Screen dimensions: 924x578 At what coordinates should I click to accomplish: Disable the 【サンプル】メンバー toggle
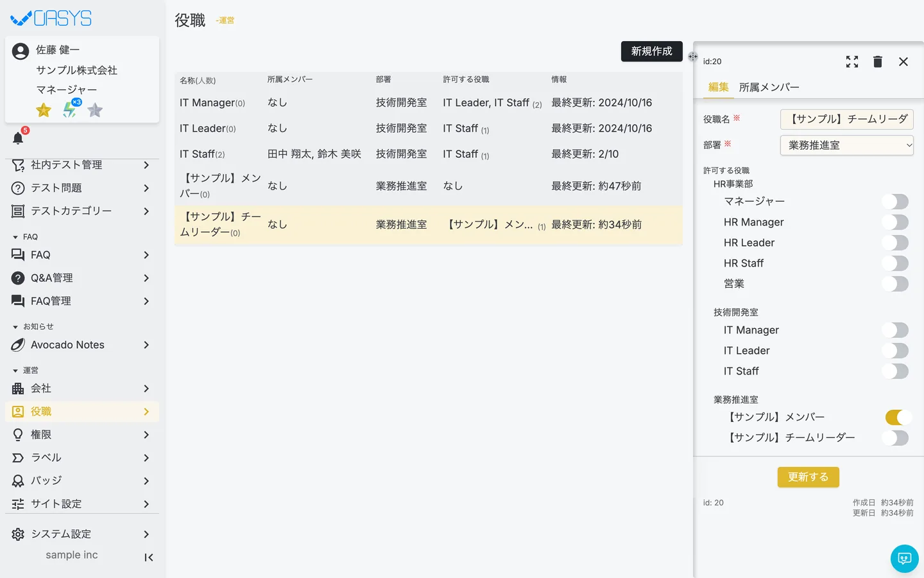(898, 417)
